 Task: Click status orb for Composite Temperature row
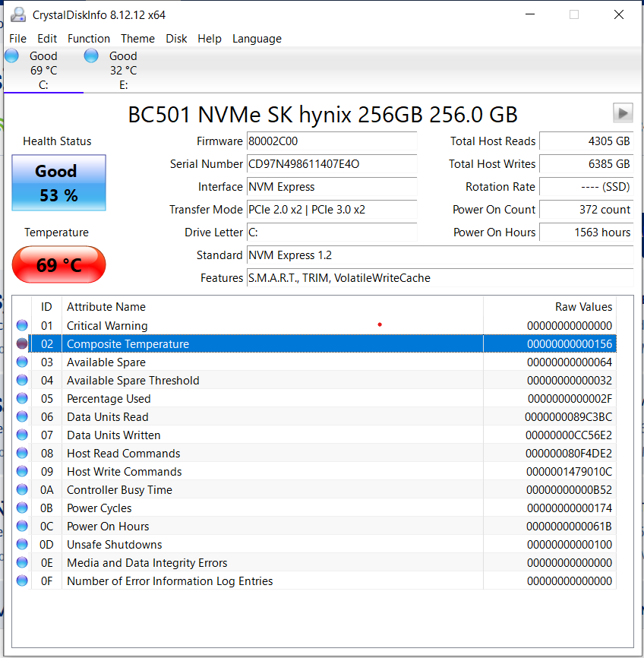click(x=22, y=344)
